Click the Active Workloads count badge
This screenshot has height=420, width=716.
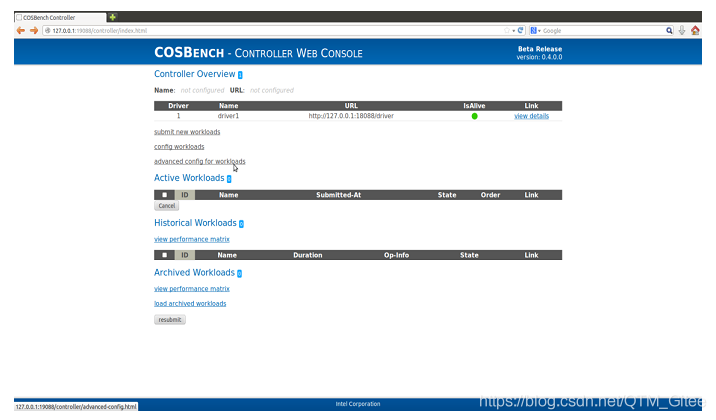[x=229, y=179]
